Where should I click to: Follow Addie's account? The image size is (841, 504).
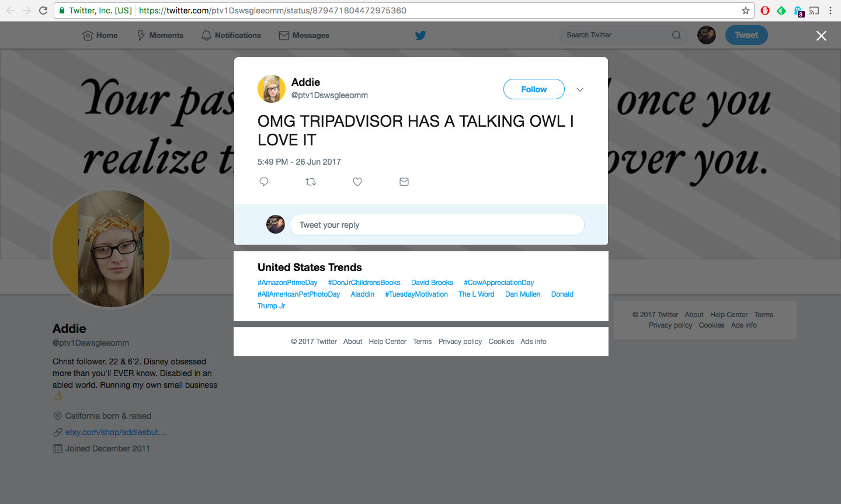pos(534,89)
